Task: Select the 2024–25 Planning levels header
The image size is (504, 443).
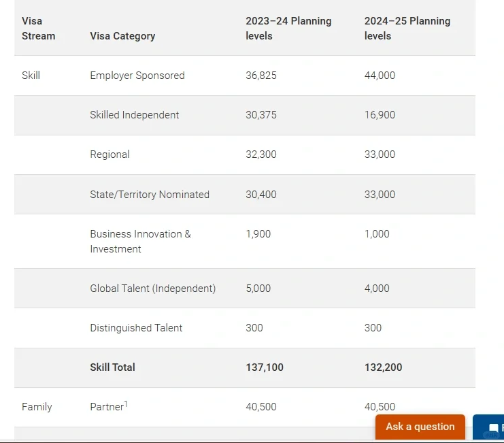Action: click(407, 29)
